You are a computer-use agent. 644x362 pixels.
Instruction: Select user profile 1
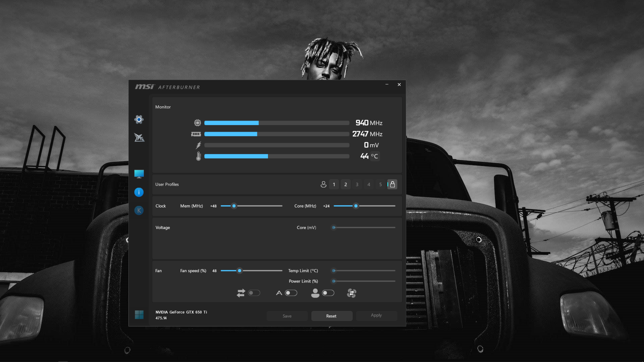coord(334,184)
